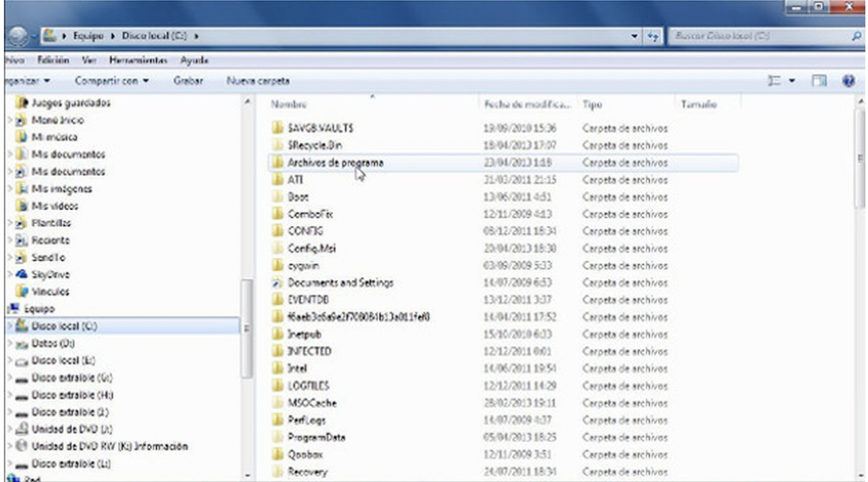Viewport: 868px width, 482px height.
Task: Click the ATI folder icon
Action: coord(277,180)
